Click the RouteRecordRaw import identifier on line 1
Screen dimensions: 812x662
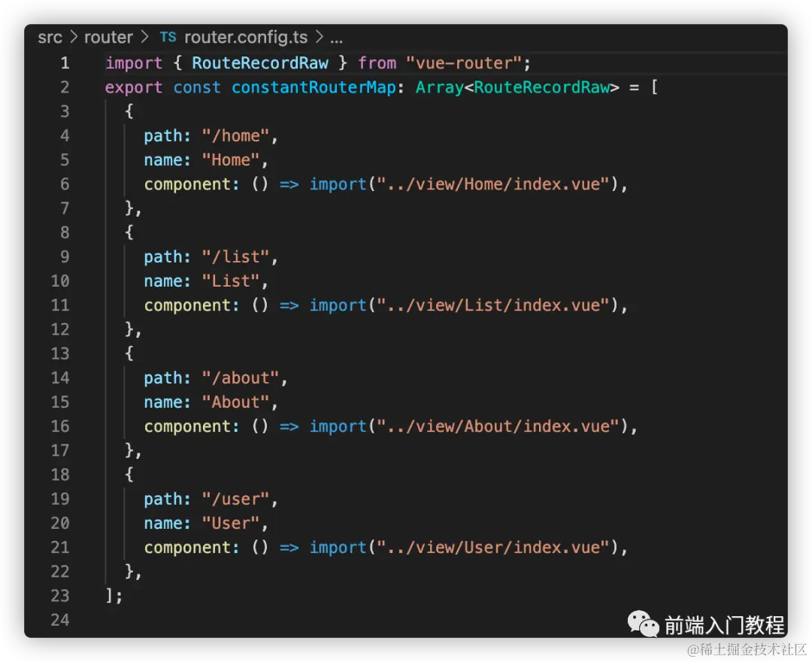click(260, 63)
